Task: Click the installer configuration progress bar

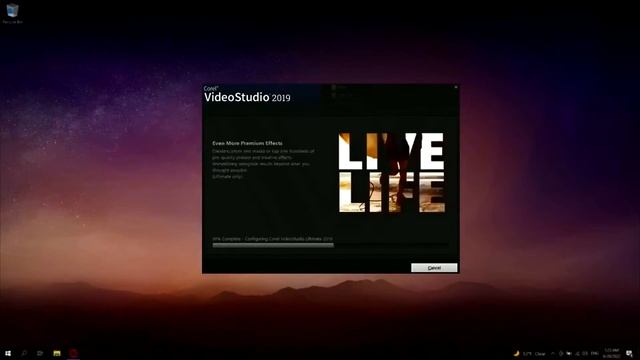Action: 330,245
